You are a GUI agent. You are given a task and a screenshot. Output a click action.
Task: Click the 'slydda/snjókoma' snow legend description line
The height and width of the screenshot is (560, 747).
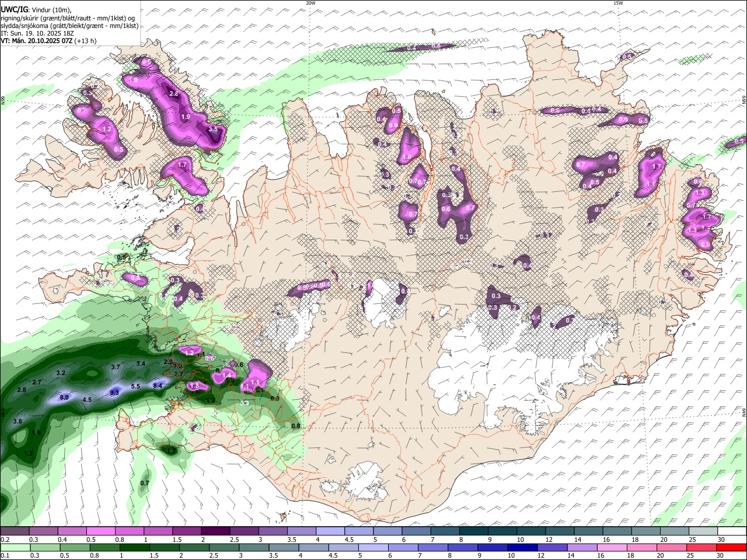(69, 26)
